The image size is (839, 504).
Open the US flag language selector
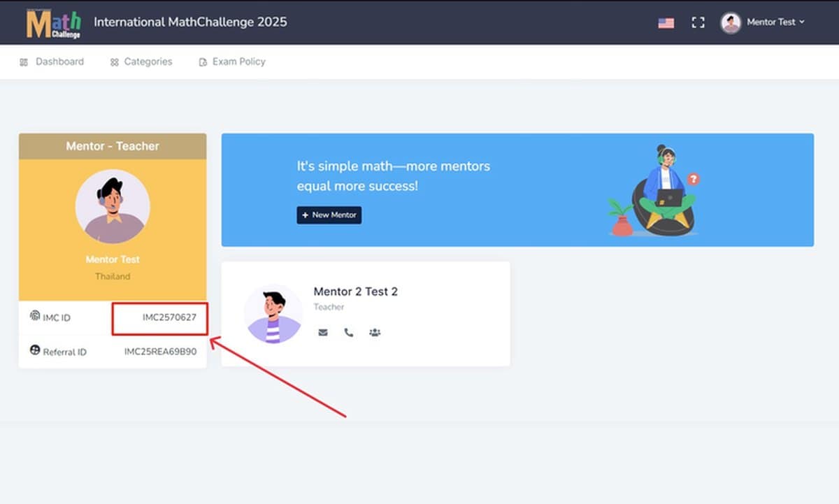coord(666,22)
